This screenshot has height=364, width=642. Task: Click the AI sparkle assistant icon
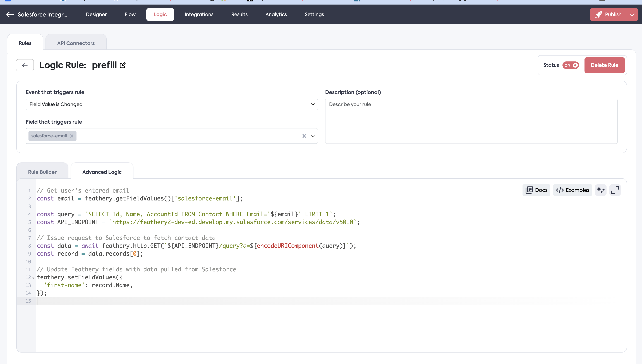(x=600, y=190)
